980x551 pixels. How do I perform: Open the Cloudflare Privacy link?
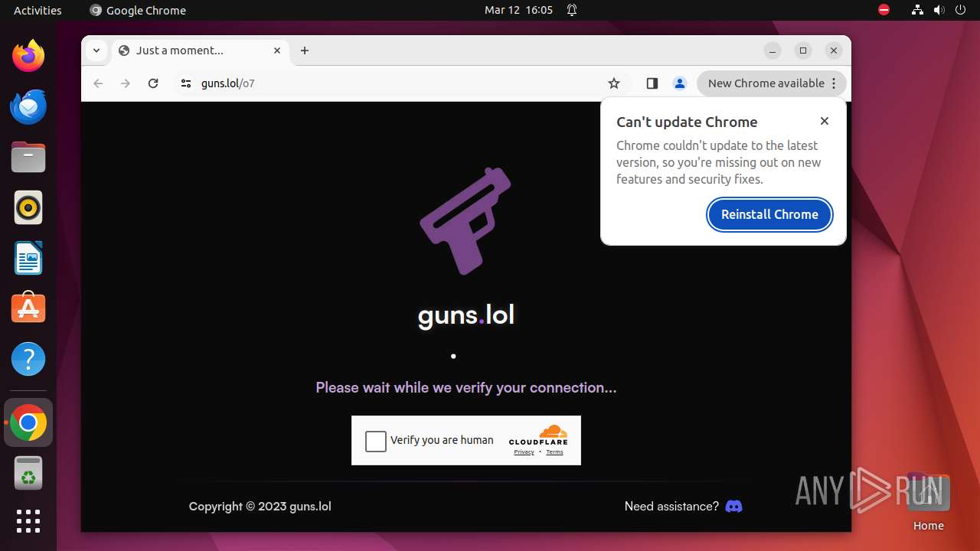(524, 452)
